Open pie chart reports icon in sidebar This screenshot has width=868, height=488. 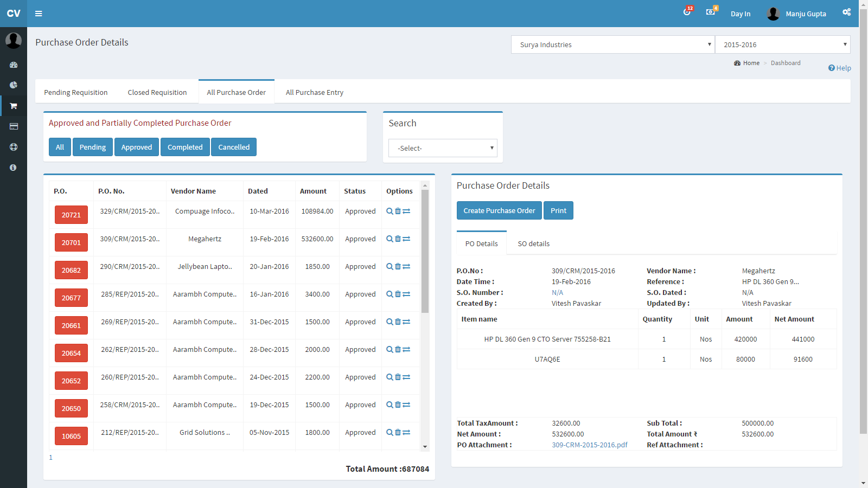click(14, 85)
